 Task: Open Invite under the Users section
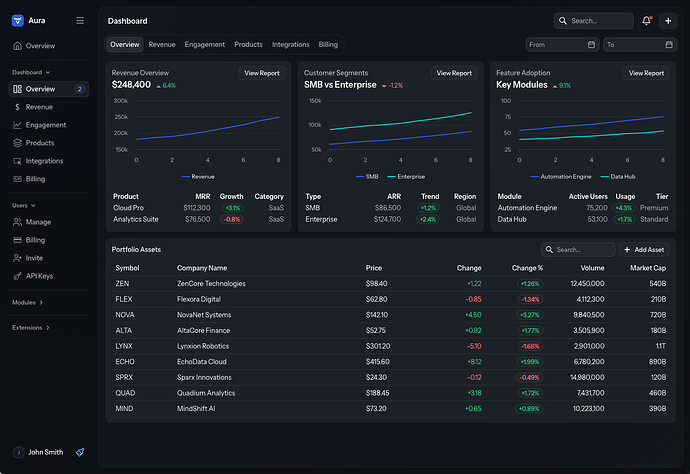pyautogui.click(x=35, y=257)
